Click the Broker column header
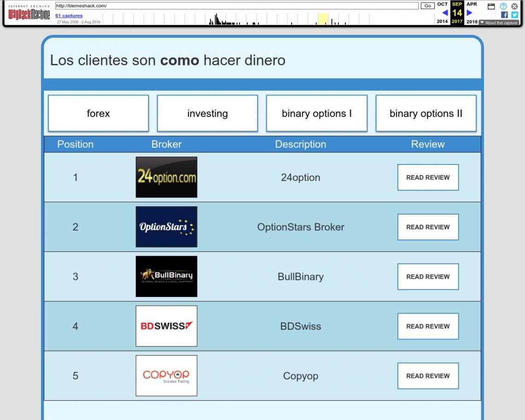 (166, 144)
